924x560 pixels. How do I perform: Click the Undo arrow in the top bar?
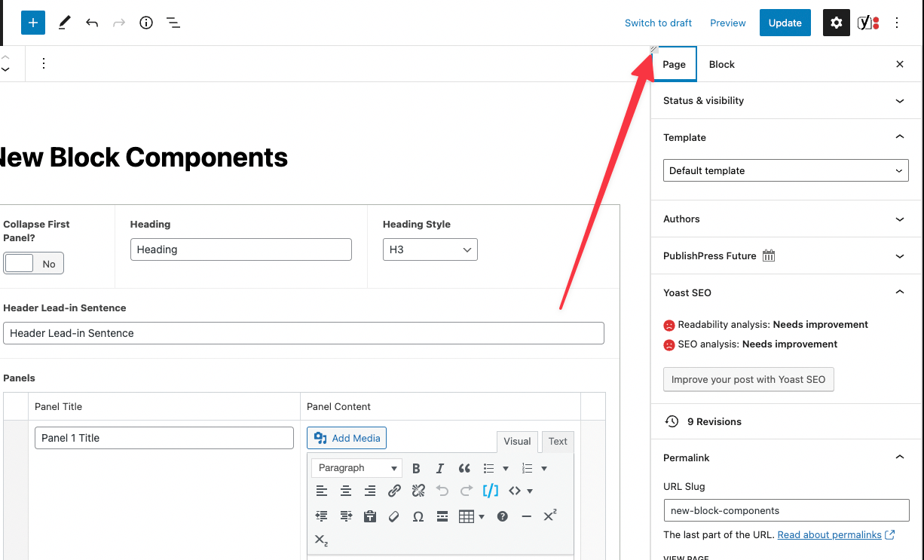tap(92, 23)
